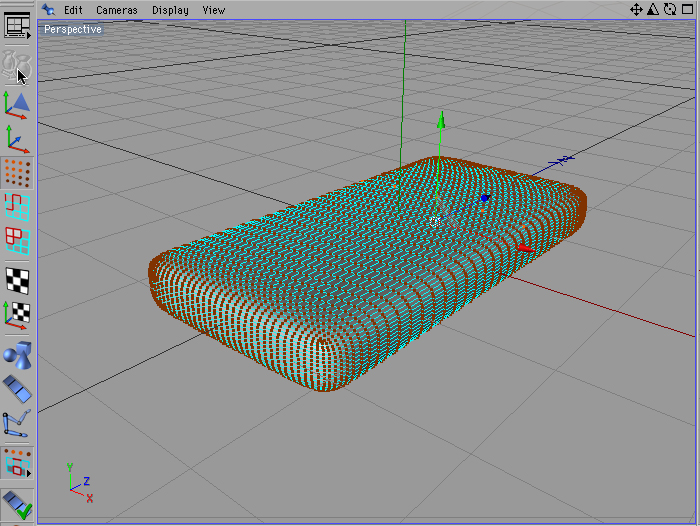Open the viewport View menu
This screenshot has height=526, width=700.
(213, 10)
